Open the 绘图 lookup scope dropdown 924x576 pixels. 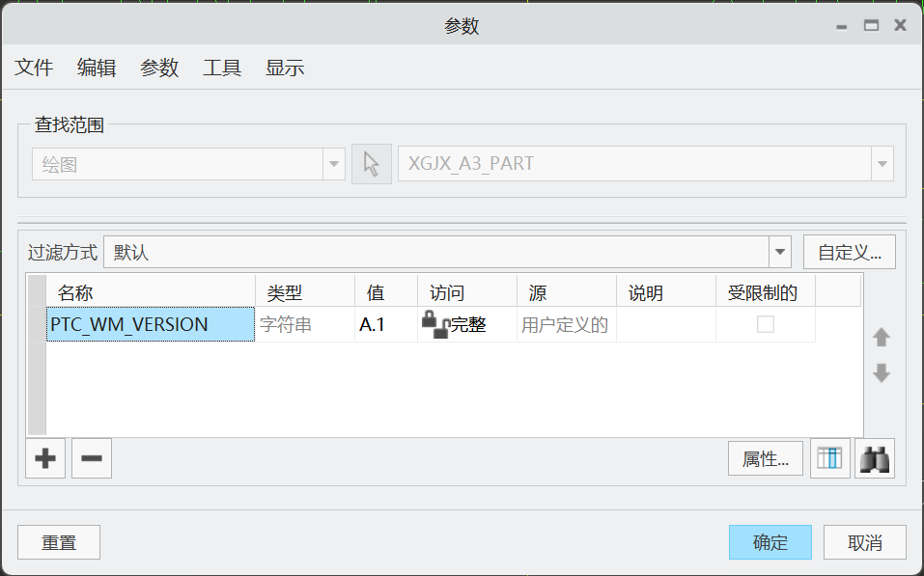(x=333, y=163)
